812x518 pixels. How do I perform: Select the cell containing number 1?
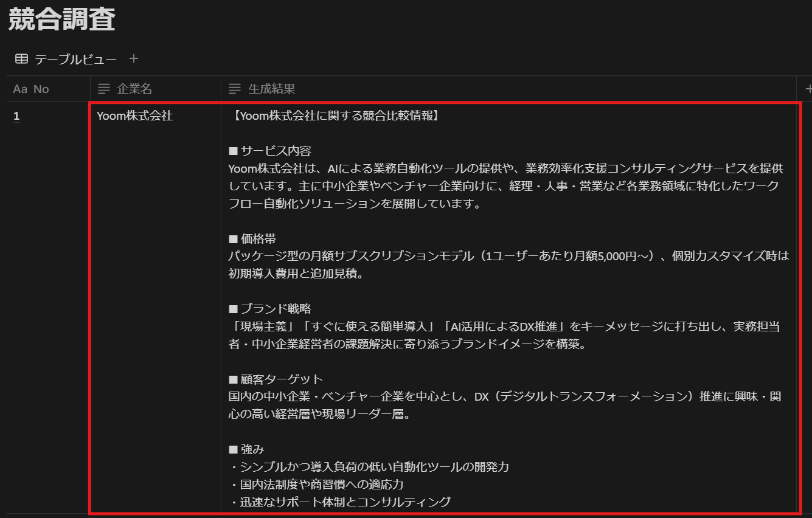click(48, 307)
